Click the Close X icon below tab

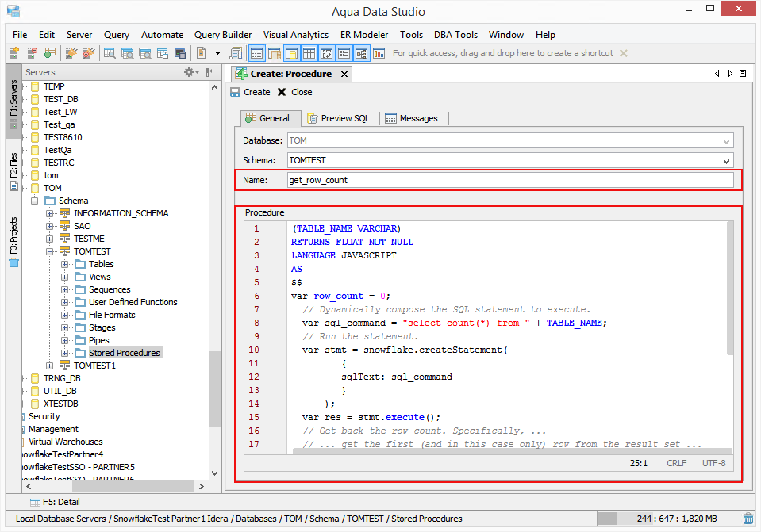[x=282, y=92]
